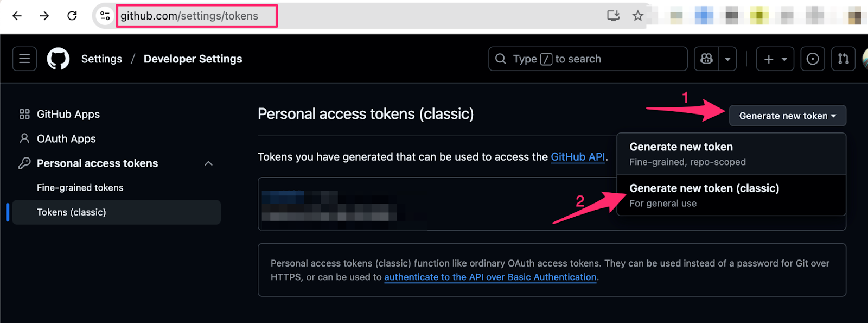Click the install app icon in address bar
The height and width of the screenshot is (323, 868).
[x=613, y=16]
